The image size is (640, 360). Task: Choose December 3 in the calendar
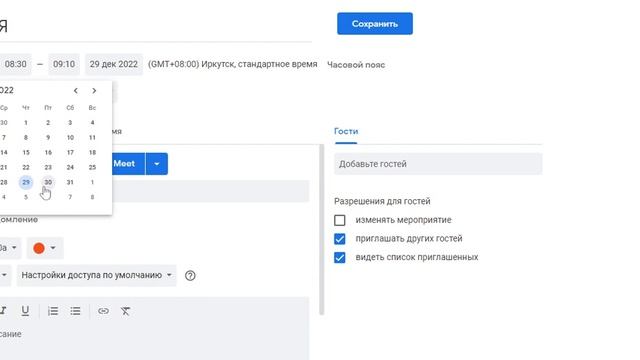coord(70,122)
